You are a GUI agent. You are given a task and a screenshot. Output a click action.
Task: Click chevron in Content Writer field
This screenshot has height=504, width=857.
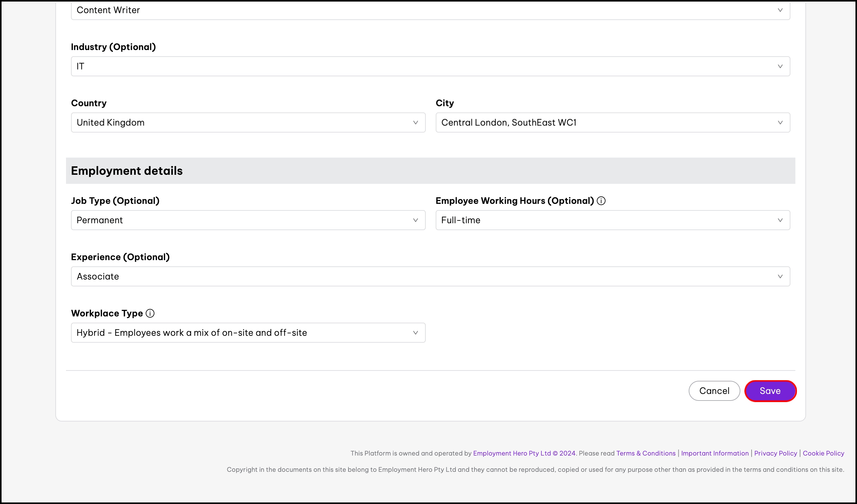pos(780,10)
